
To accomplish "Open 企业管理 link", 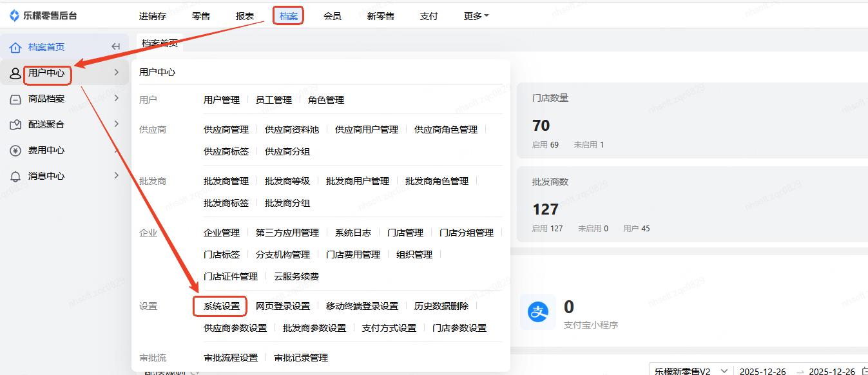I will coord(222,233).
